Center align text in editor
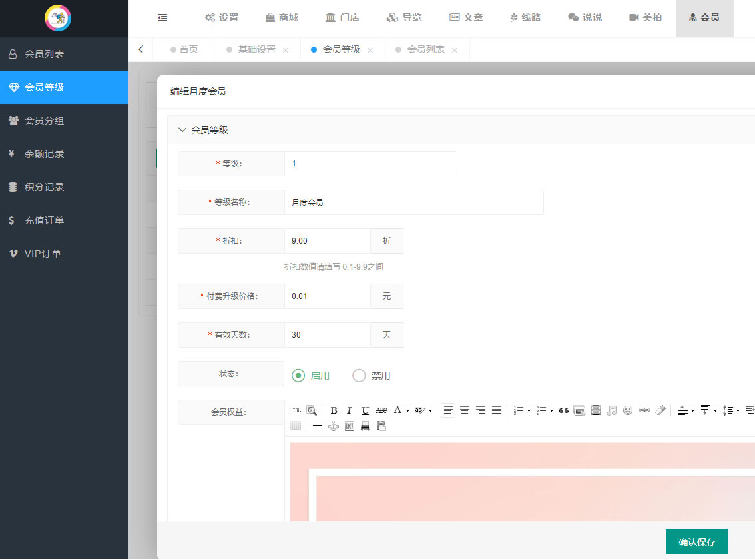Screen dimensions: 755x560 [465, 410]
